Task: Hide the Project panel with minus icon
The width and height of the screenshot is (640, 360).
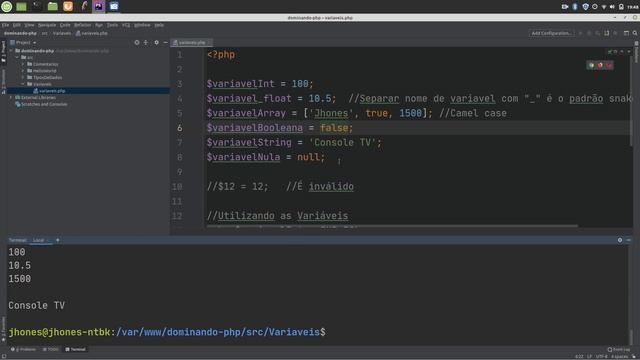Action: pos(165,42)
